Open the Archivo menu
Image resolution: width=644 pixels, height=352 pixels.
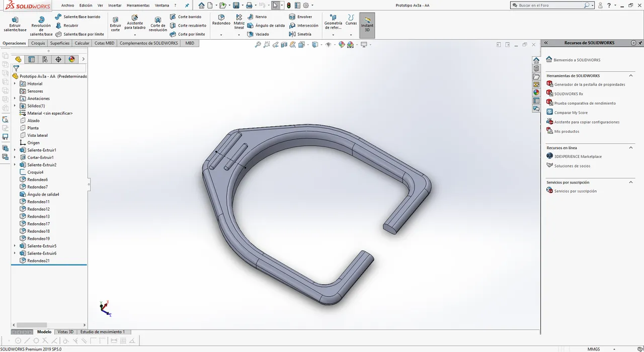click(x=68, y=6)
